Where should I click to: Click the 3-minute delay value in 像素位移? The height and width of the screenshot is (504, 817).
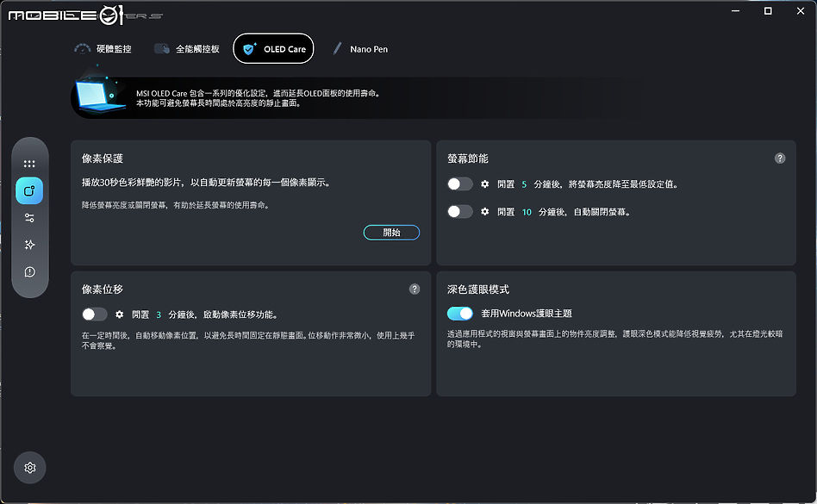[x=159, y=314]
